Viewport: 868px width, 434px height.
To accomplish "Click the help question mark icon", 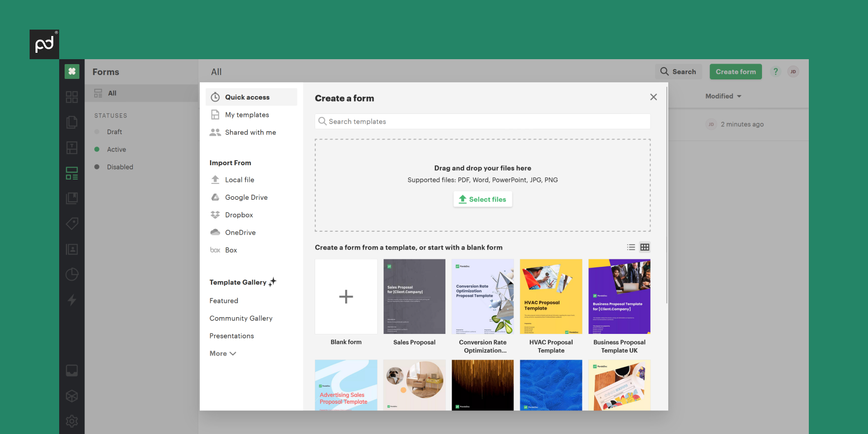I will 776,72.
